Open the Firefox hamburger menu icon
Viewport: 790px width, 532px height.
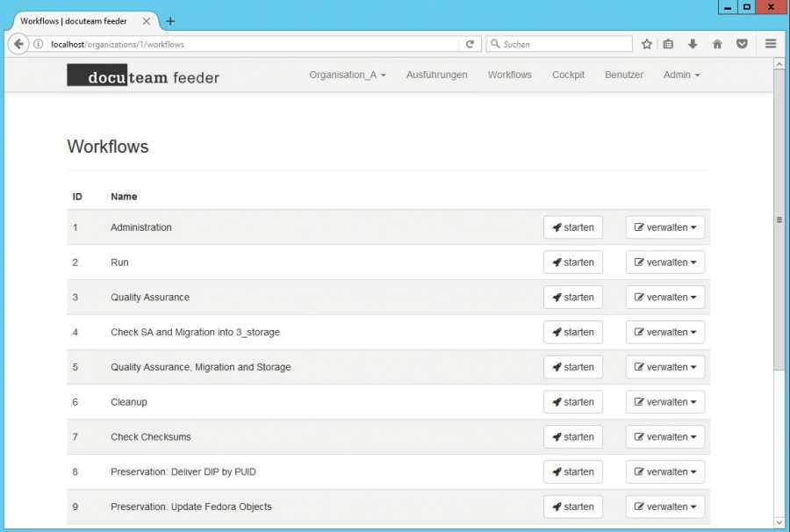coord(769,43)
